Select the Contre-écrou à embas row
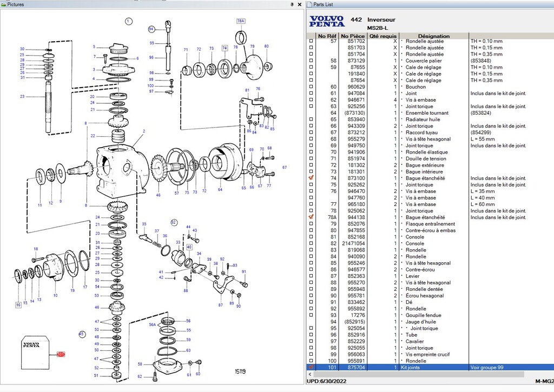554x392 pixels. tap(430, 230)
